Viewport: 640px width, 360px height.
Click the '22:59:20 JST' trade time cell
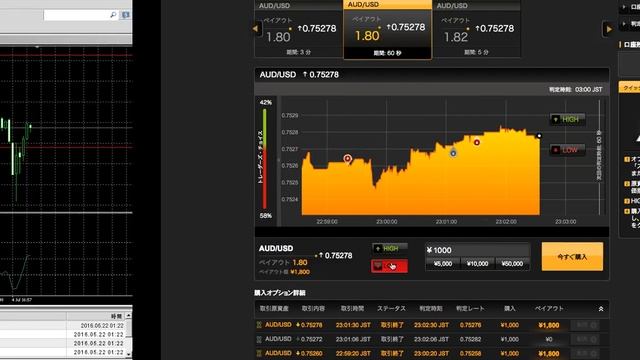[x=353, y=353]
